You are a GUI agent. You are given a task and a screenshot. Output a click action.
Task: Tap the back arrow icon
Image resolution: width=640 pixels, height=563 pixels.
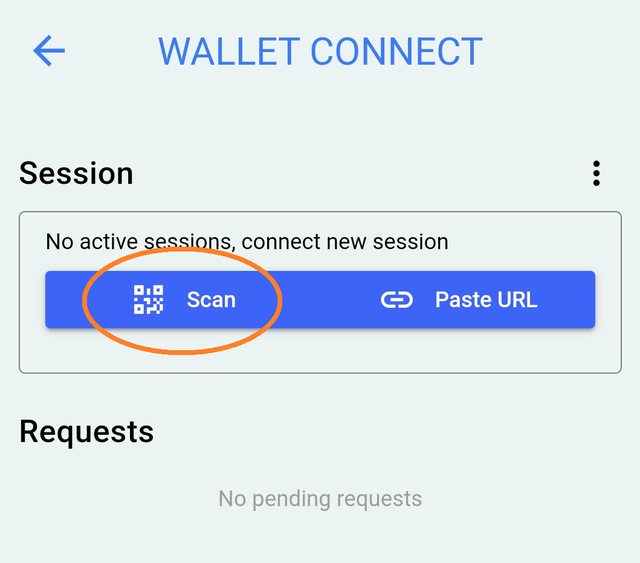(x=48, y=51)
